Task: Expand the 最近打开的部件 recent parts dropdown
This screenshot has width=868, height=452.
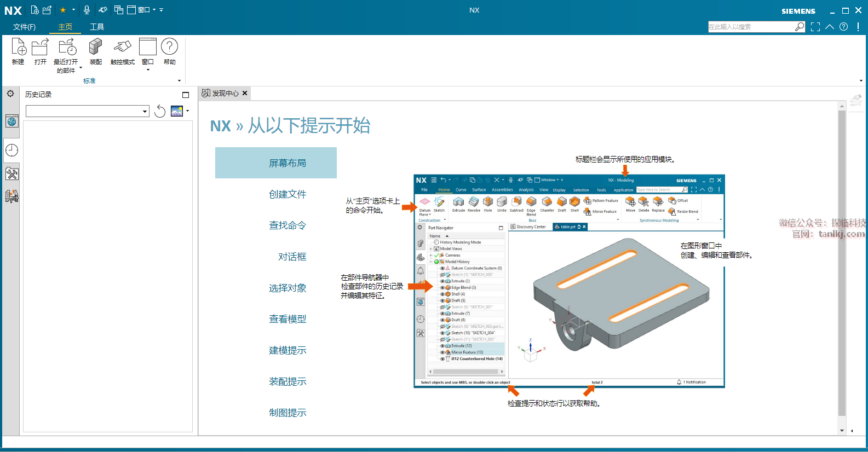Action: point(81,68)
